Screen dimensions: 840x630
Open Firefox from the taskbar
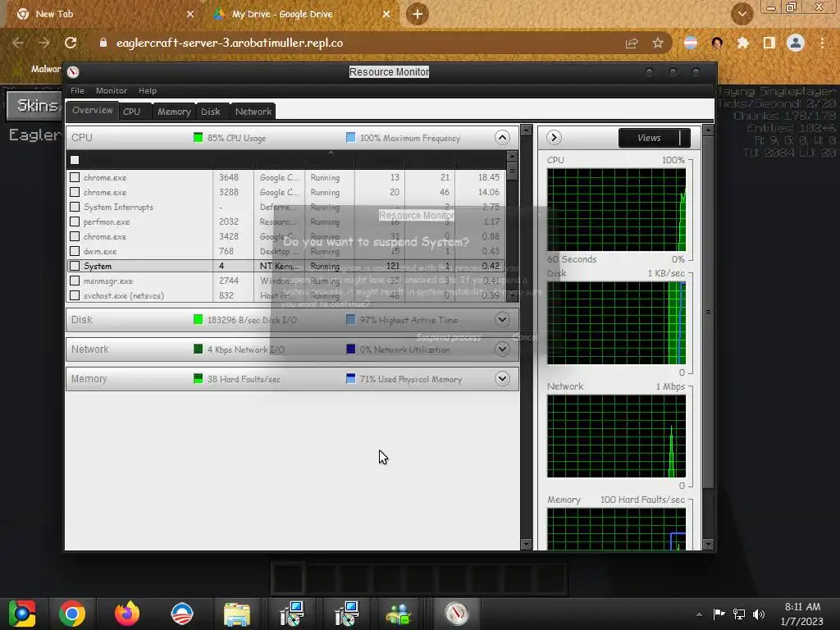click(127, 614)
